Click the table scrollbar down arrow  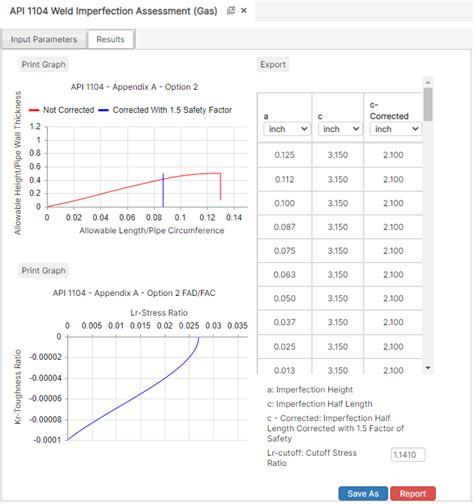click(428, 368)
